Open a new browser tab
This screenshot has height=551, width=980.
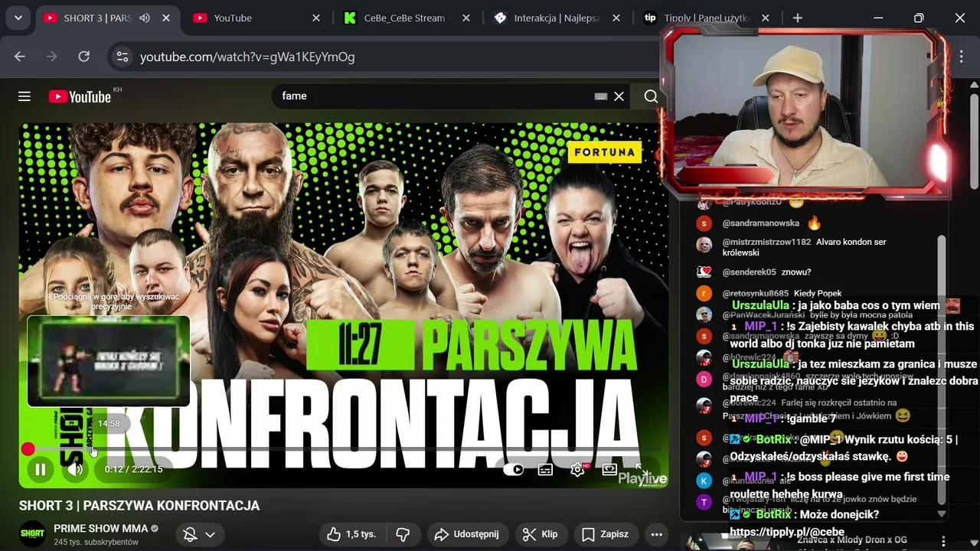(798, 18)
